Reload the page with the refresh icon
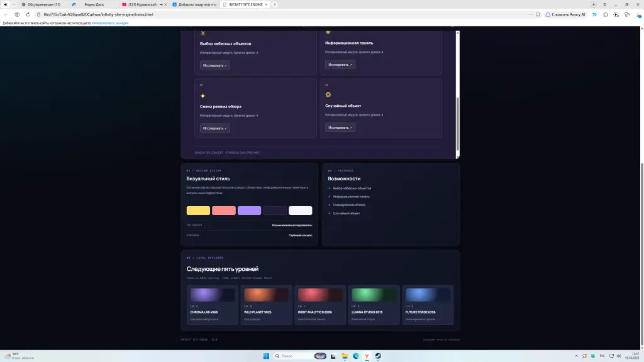The height and width of the screenshot is (362, 644). tap(28, 14)
